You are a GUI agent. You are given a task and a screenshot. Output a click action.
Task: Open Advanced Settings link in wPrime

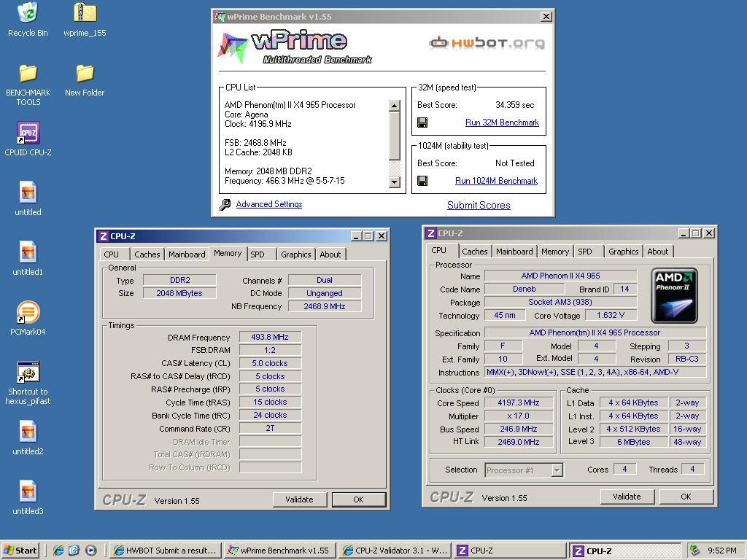point(269,204)
